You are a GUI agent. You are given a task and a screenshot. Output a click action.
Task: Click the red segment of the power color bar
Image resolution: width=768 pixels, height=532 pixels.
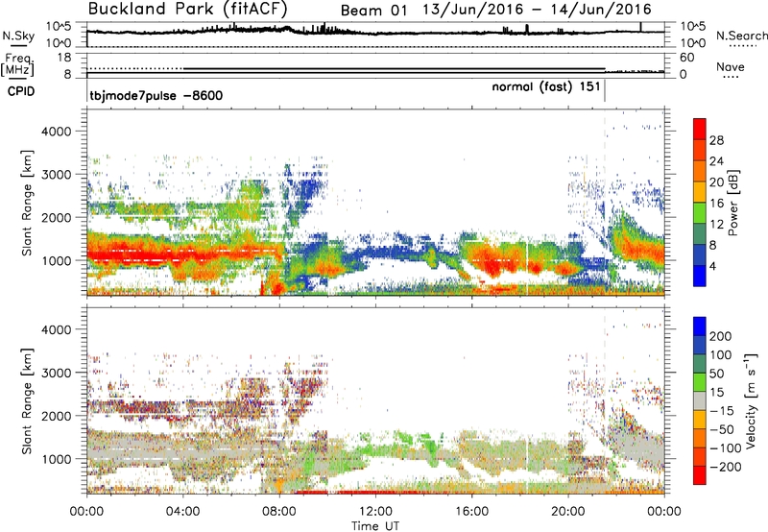(700, 128)
